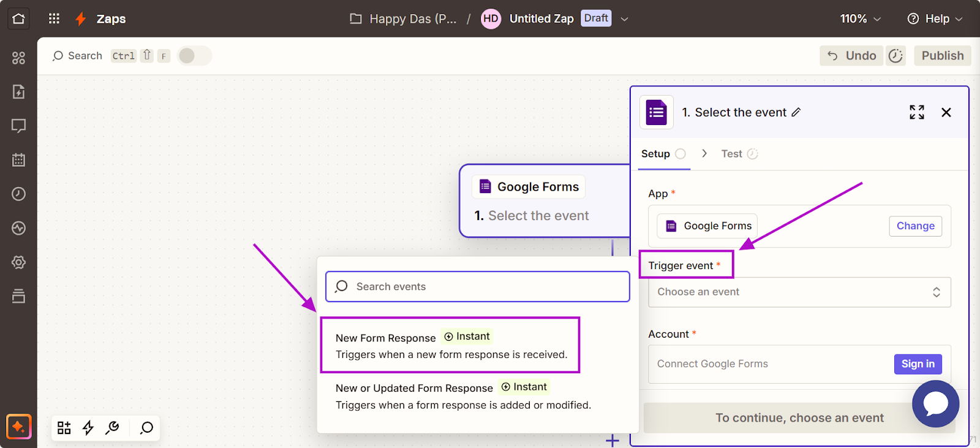
Task: Open the sidebar apps dashboard icon
Action: 18,58
